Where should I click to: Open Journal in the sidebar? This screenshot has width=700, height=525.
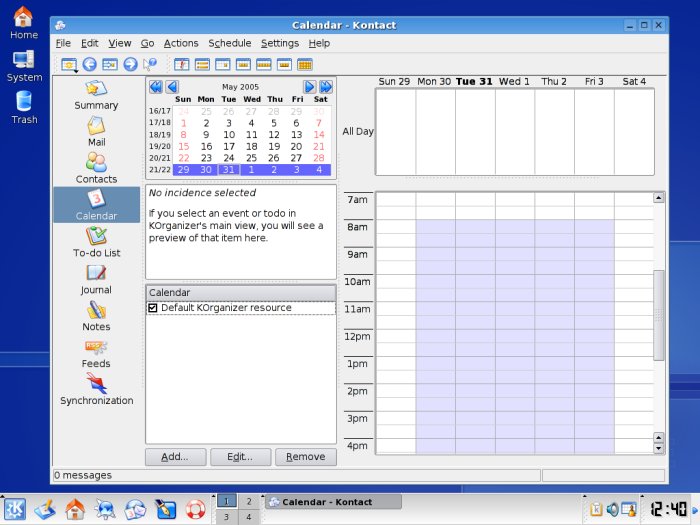(x=96, y=278)
